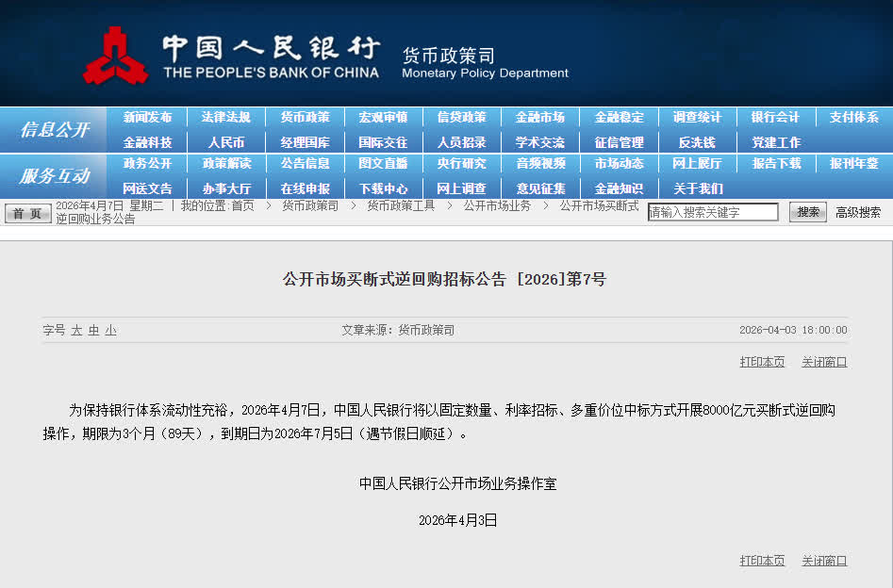This screenshot has height=588, width=893.
Task: Click the bottom 关闭窗口 close window link
Action: tap(824, 561)
